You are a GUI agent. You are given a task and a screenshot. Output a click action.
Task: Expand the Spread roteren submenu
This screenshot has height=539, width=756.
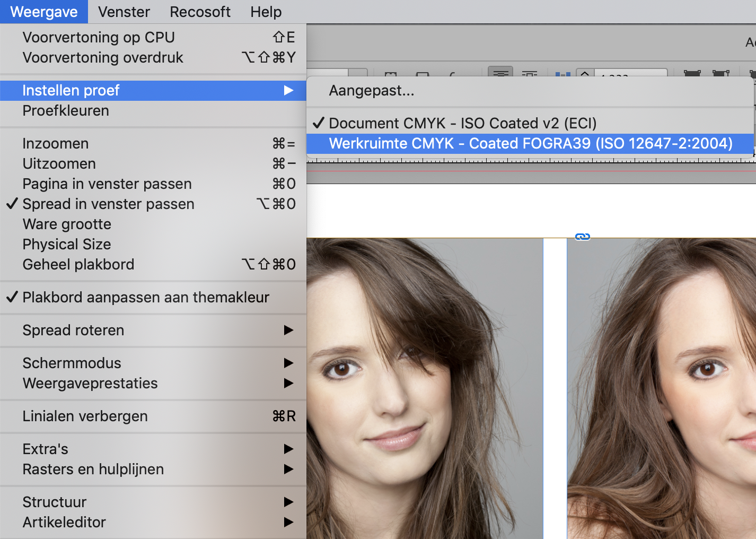tap(153, 330)
